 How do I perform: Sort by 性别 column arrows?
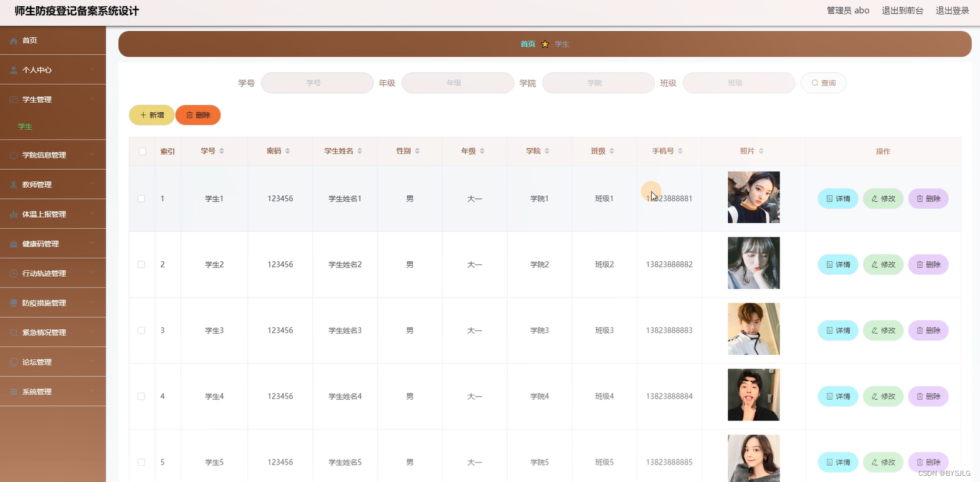pos(417,151)
